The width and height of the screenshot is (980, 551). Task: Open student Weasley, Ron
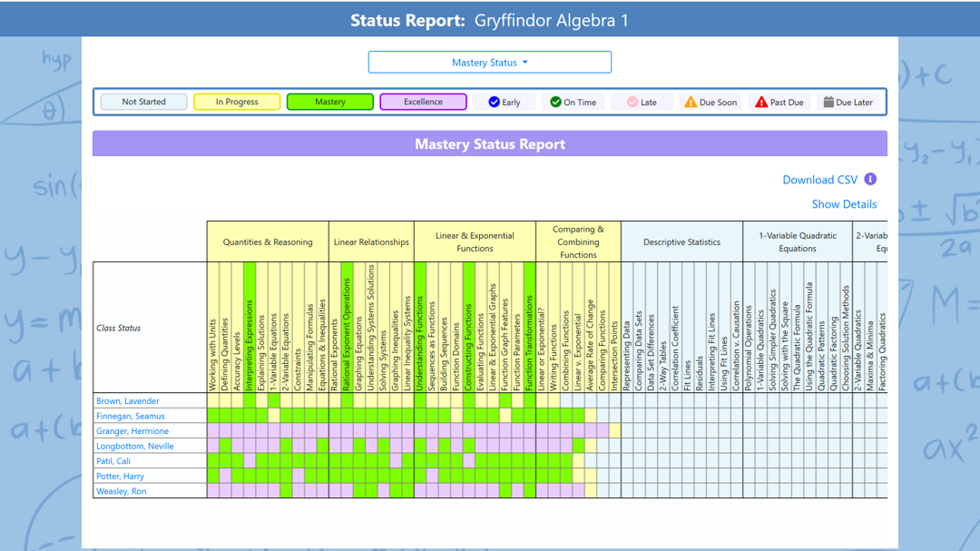tap(122, 491)
